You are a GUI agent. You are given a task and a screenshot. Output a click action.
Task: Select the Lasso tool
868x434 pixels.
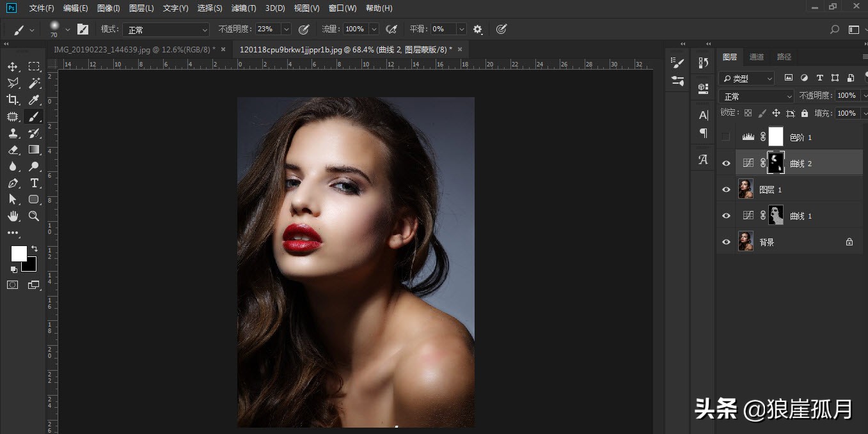point(13,83)
